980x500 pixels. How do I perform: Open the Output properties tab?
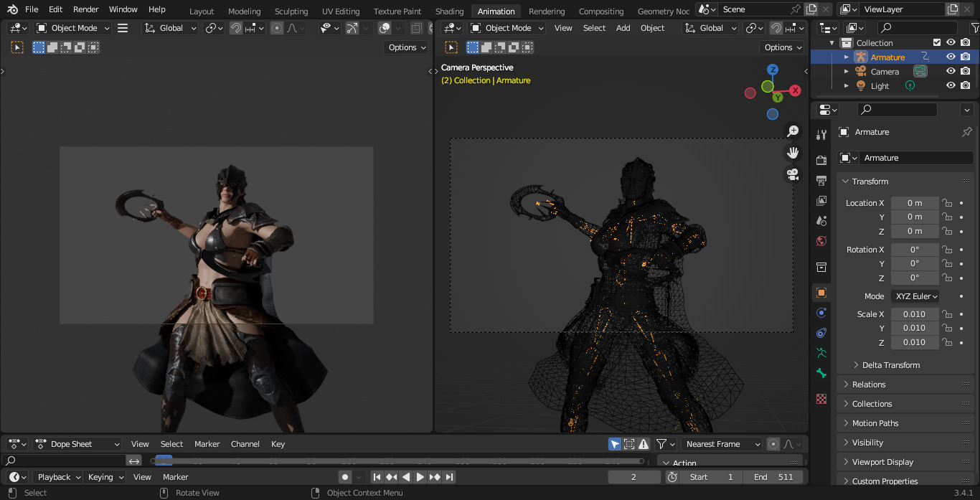(821, 180)
